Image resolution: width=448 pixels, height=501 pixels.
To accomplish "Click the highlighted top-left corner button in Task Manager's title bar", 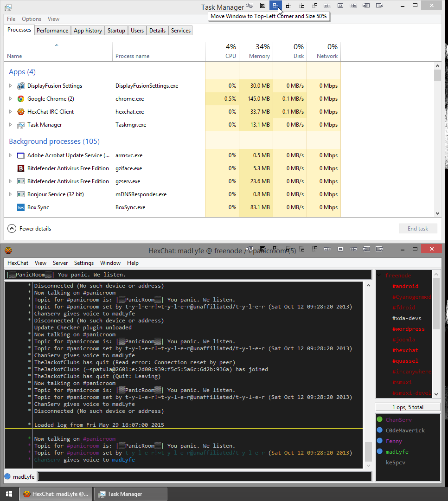I will [275, 6].
